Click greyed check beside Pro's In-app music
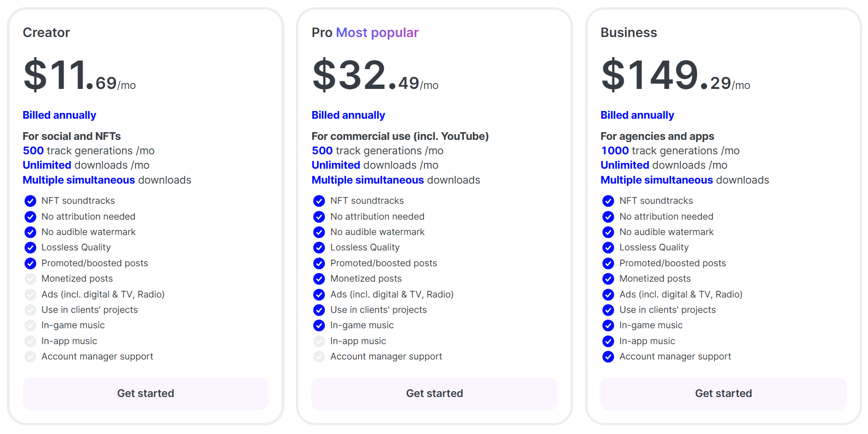The image size is (868, 434). pos(319,341)
